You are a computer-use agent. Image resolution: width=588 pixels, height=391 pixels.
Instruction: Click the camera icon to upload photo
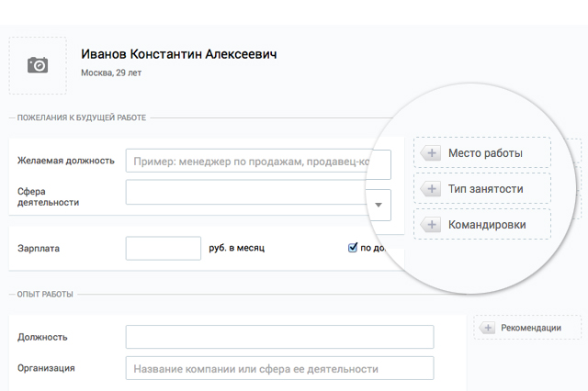coord(38,65)
